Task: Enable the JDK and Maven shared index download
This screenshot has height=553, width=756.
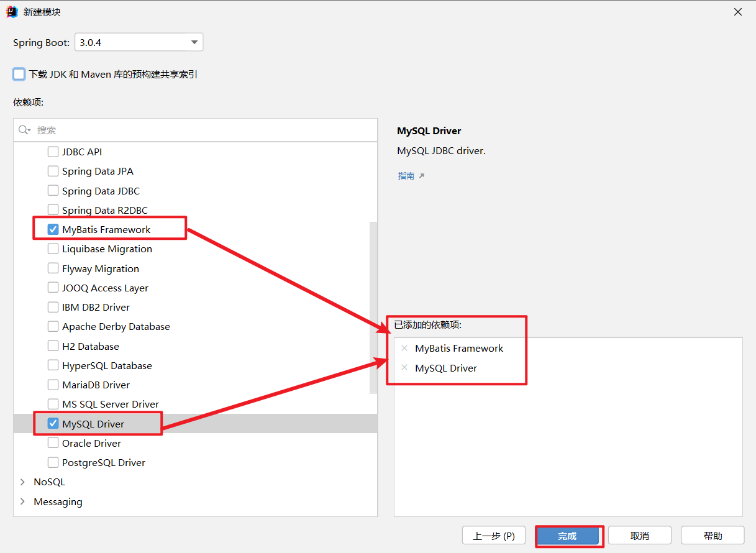Action: (x=19, y=74)
